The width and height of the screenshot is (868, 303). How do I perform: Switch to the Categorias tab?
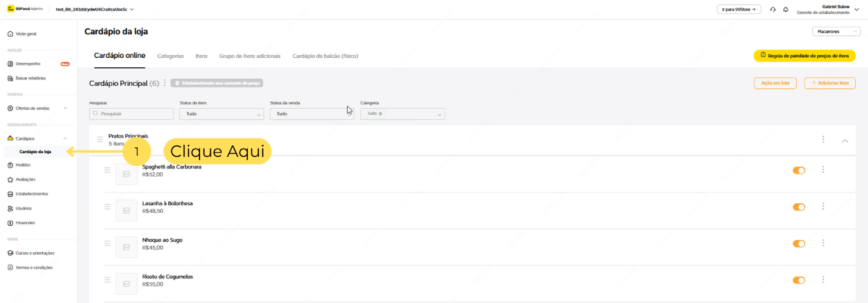coord(170,56)
